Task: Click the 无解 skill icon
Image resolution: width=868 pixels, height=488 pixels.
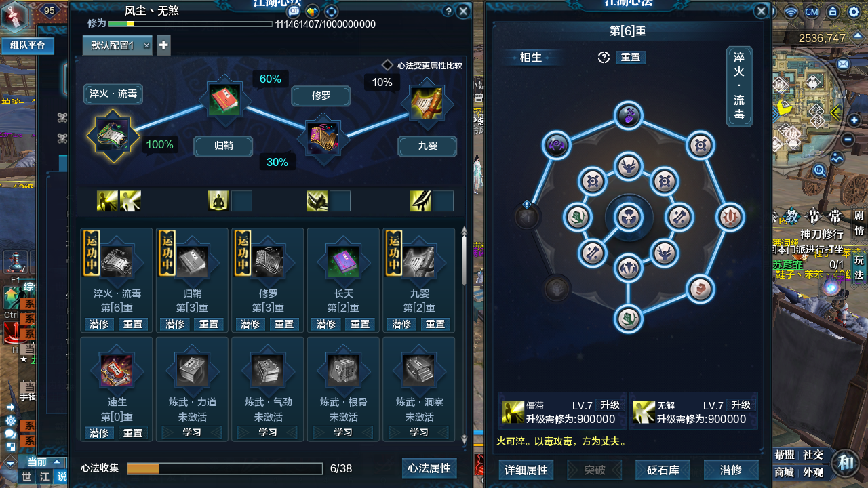Action: pyautogui.click(x=644, y=411)
